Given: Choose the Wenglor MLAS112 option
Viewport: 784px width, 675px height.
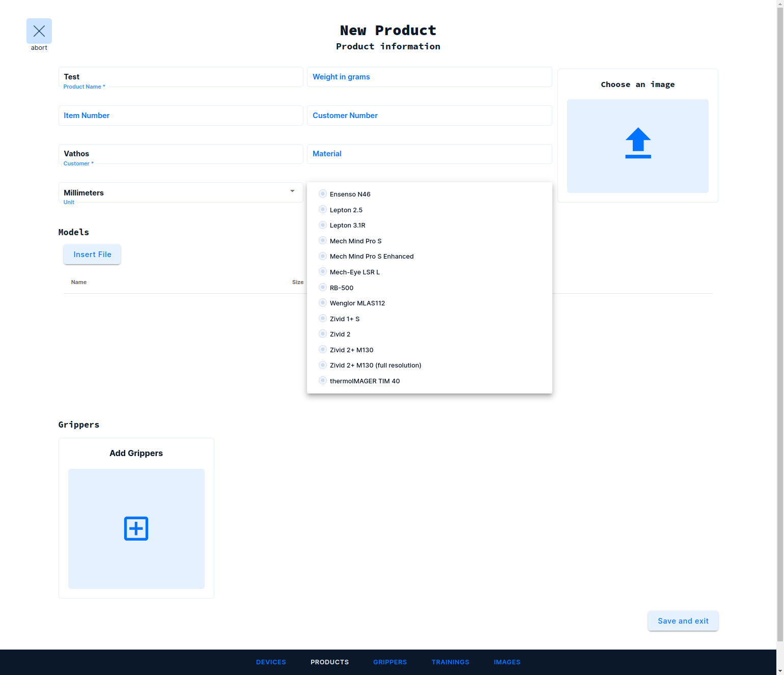Looking at the screenshot, I should [323, 303].
